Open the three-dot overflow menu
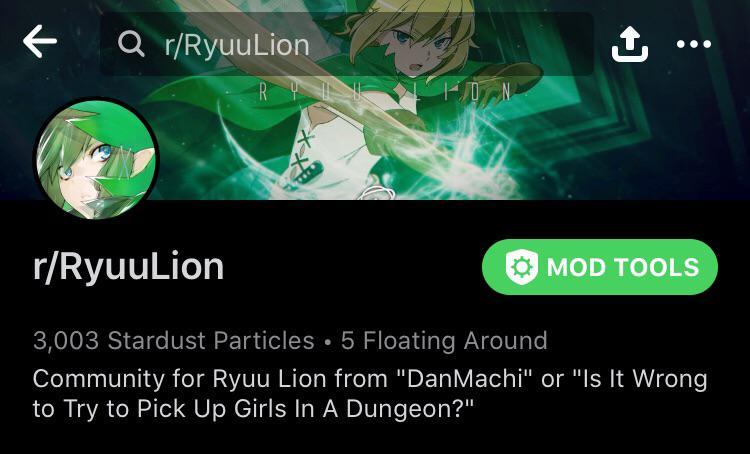The height and width of the screenshot is (454, 750). point(694,44)
